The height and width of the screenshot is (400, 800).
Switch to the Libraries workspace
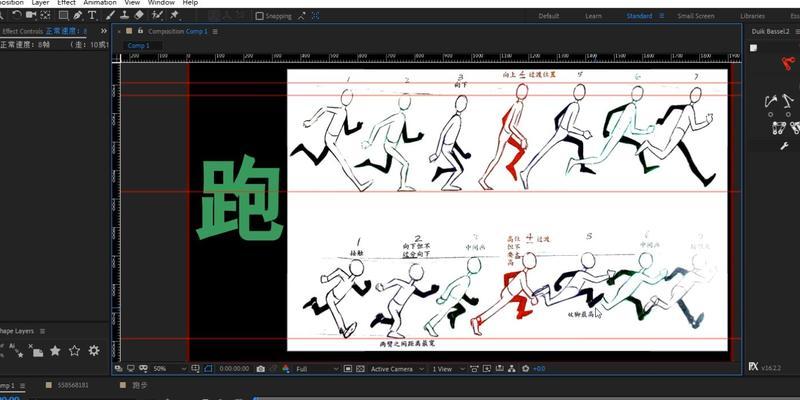pos(753,16)
